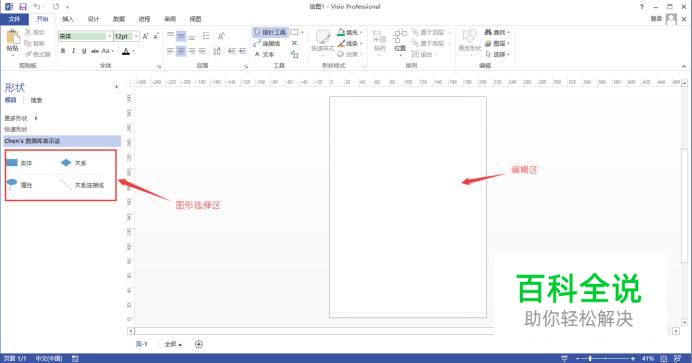Select the Text tool
This screenshot has height=363, width=692.
[264, 54]
